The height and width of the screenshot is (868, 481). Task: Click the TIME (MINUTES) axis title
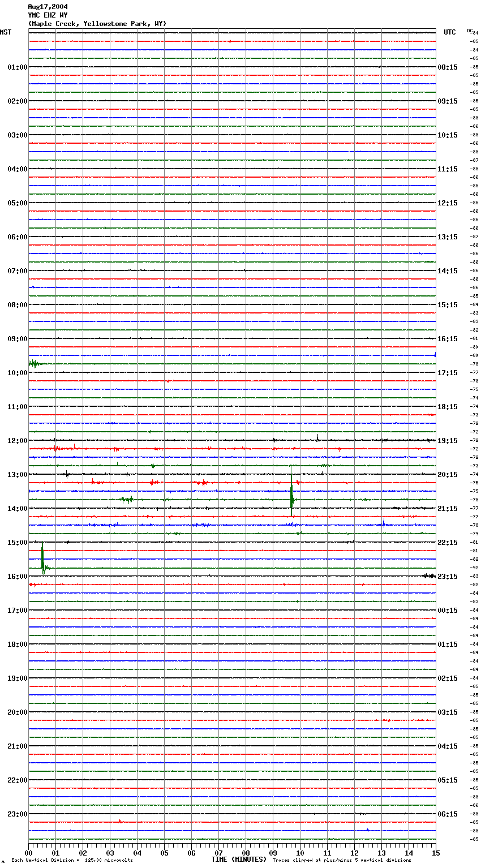tap(239, 860)
